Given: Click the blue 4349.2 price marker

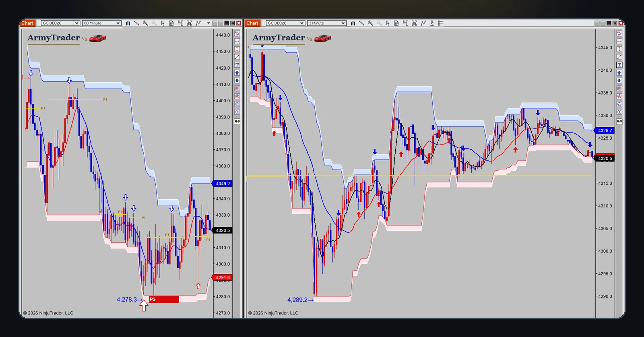Looking at the screenshot, I should click(x=222, y=184).
